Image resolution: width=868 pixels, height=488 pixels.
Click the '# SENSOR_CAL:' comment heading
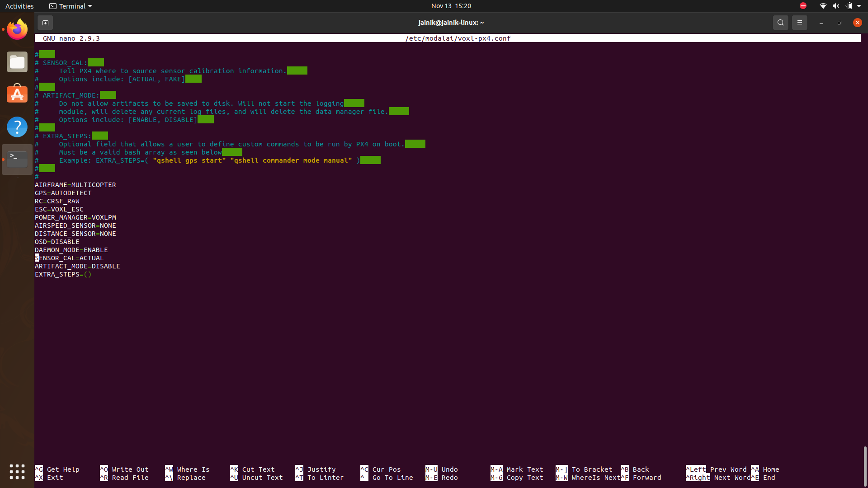(61, 63)
